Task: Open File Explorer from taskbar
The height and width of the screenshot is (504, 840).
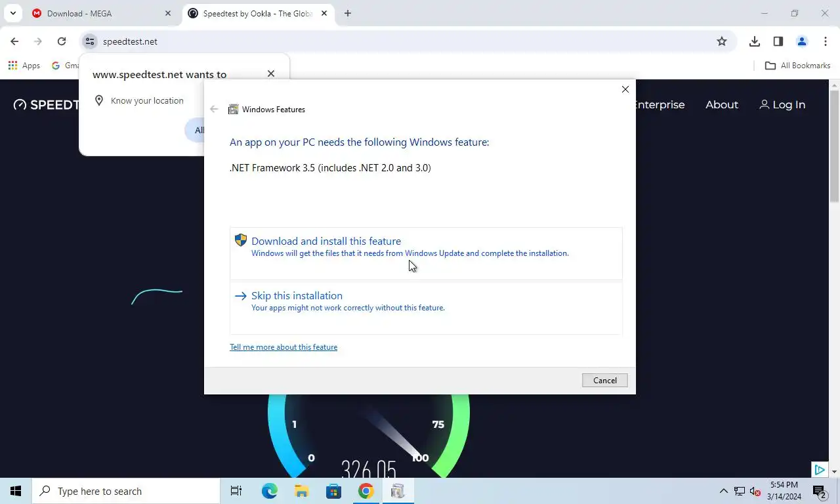Action: (x=301, y=491)
